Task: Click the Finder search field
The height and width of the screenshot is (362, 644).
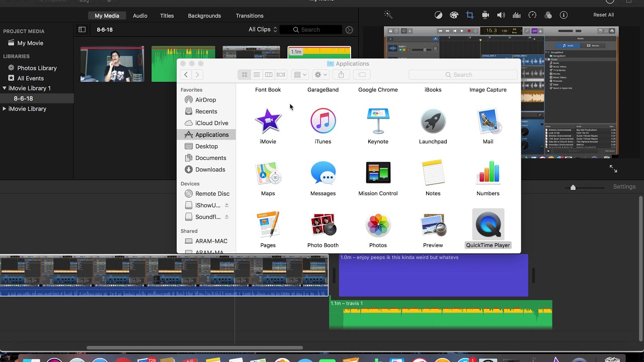Action: (463, 74)
